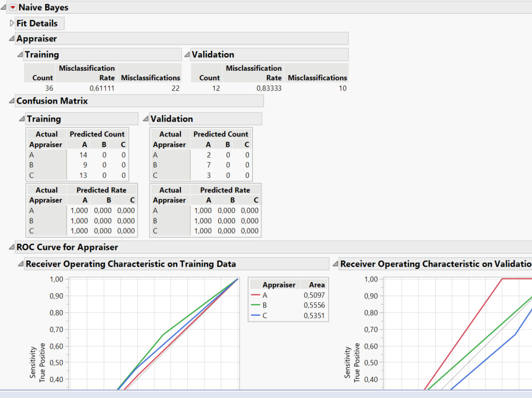Open the Naive Bayes red triangle menu
Viewport: 532px width, 398px height.
13,7
